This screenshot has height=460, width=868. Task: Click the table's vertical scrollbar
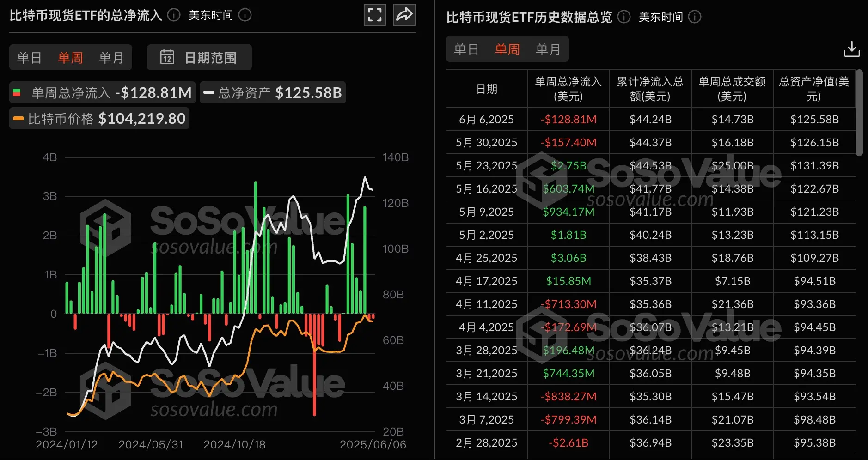point(859,113)
